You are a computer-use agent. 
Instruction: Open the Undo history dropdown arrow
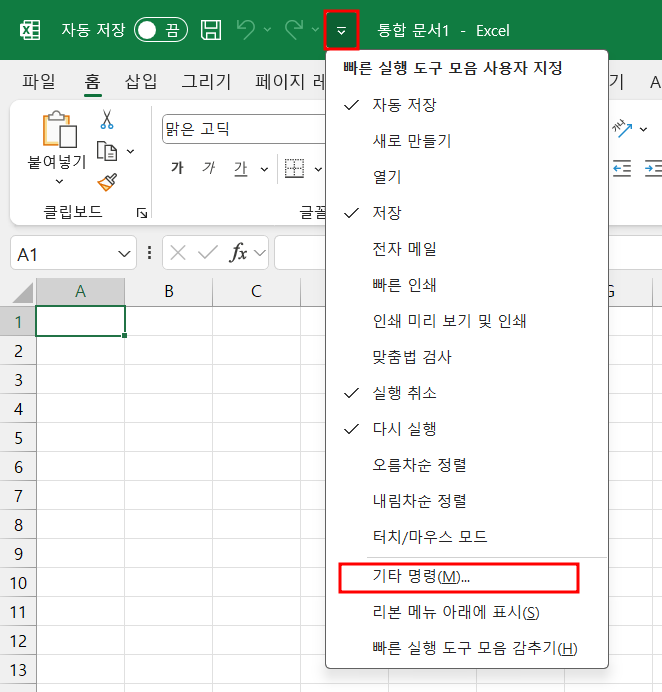click(267, 30)
